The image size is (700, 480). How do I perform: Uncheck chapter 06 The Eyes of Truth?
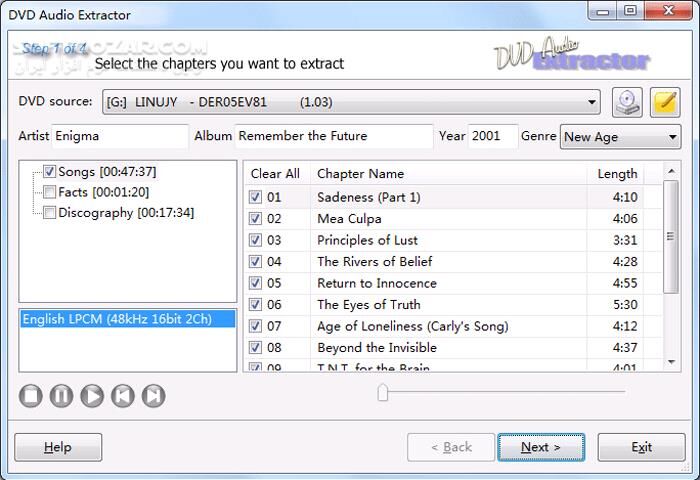point(255,305)
